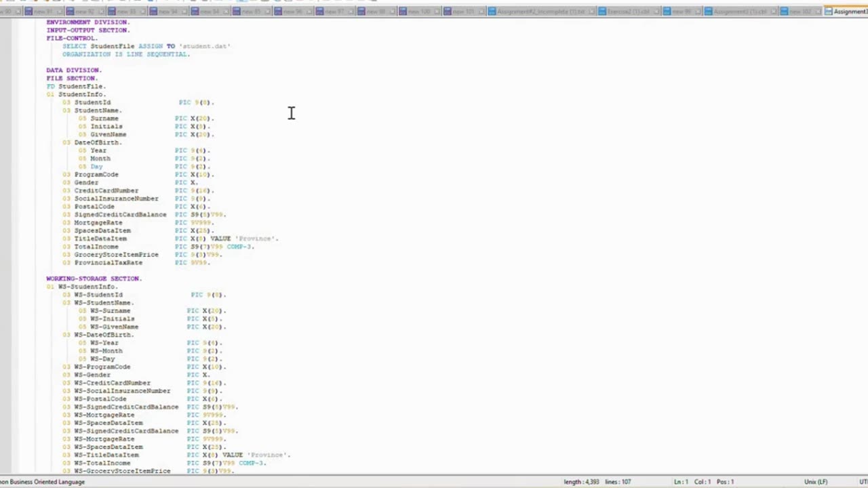The width and height of the screenshot is (868, 488).
Task: Click the '03 TitleDataItem' line
Action: tap(170, 239)
